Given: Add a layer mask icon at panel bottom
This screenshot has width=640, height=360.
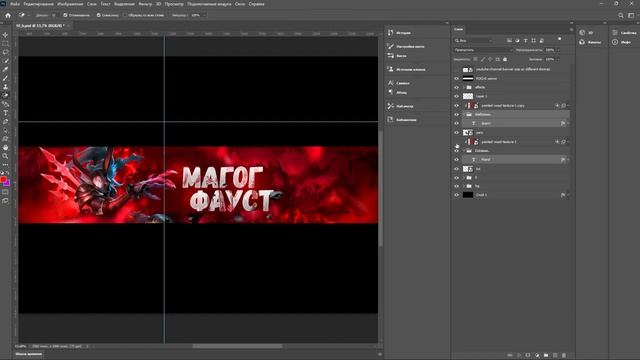Looking at the screenshot, I should (528, 356).
